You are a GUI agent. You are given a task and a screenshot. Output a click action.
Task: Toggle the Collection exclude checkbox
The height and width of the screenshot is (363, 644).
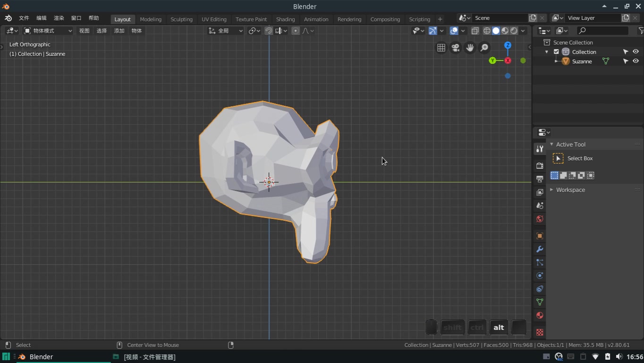556,52
